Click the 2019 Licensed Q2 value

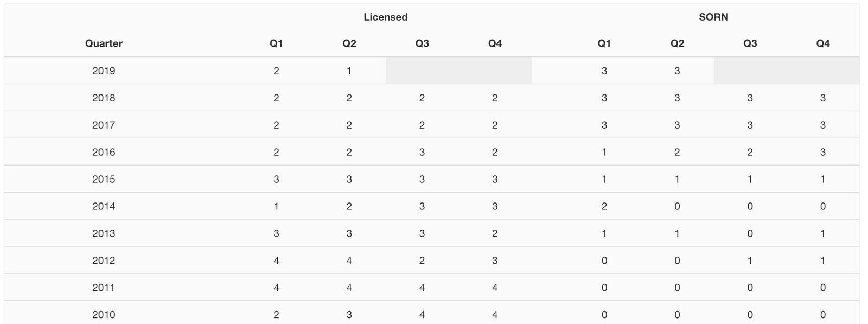tap(349, 71)
